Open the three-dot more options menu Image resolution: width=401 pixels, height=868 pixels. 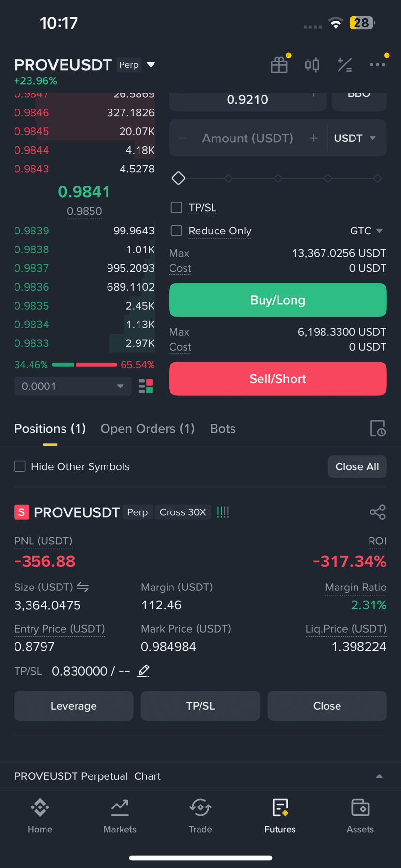(x=377, y=64)
